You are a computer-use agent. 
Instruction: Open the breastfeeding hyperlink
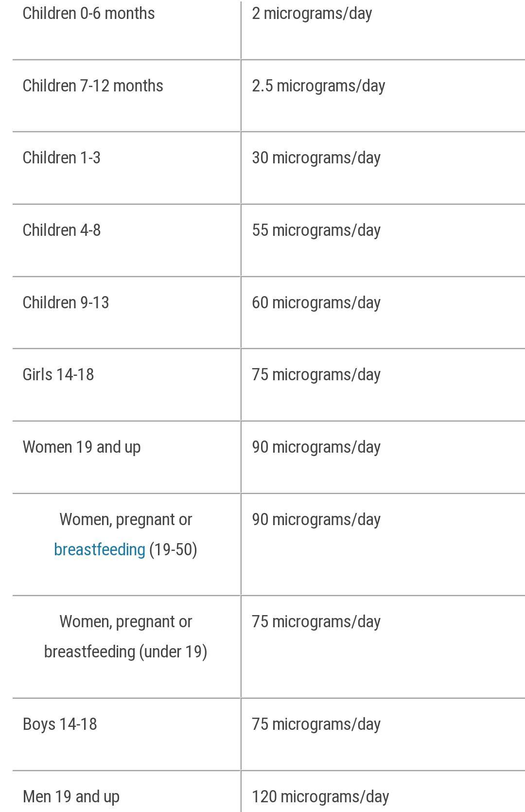tap(99, 549)
